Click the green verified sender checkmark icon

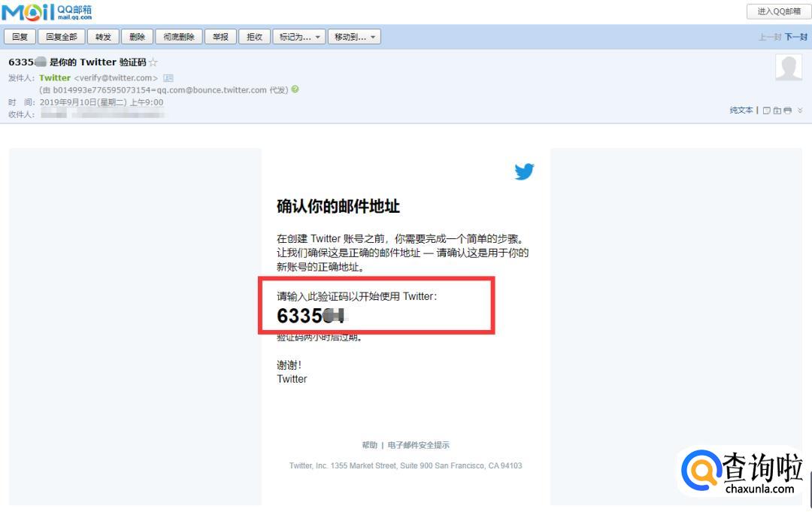[295, 89]
